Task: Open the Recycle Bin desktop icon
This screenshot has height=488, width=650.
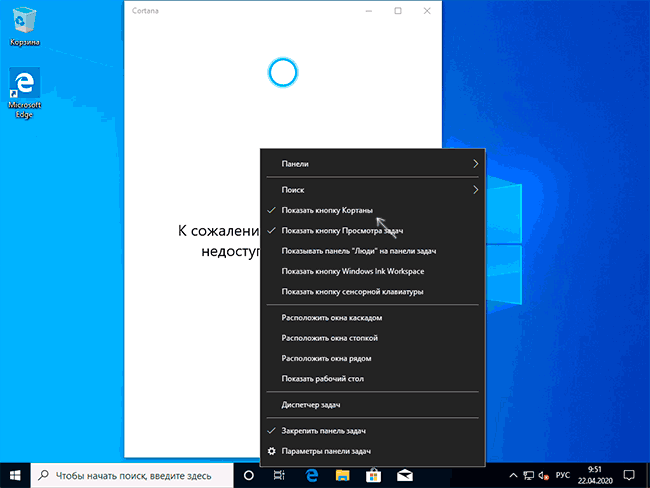Action: pyautogui.click(x=24, y=27)
